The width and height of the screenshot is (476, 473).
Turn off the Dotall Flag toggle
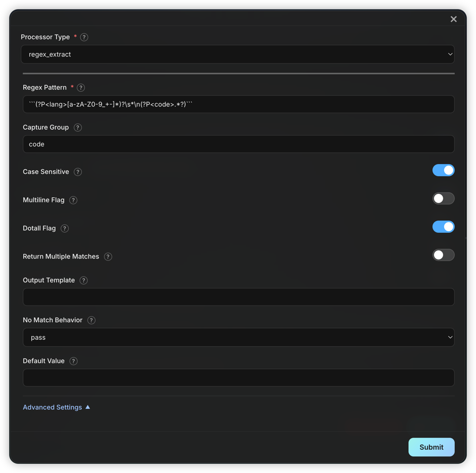point(443,227)
